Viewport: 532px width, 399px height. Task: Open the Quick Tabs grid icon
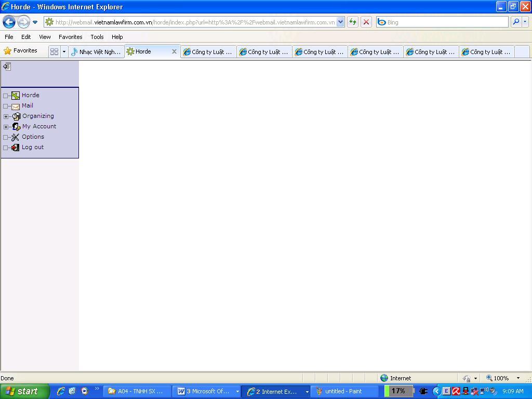(54, 51)
